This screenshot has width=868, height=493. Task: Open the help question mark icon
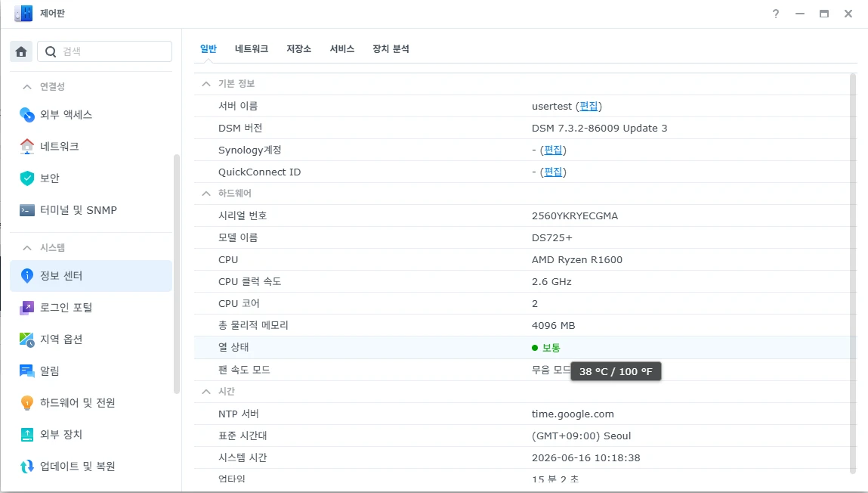click(x=776, y=14)
